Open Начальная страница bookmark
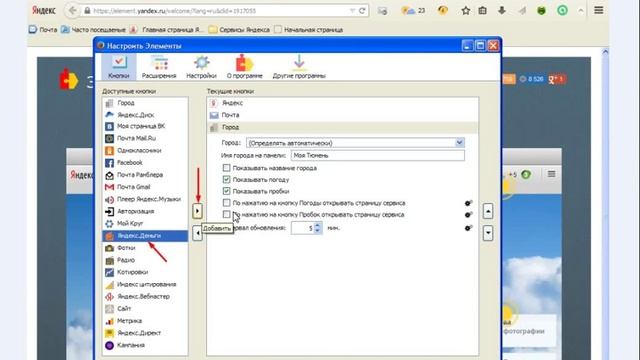 [x=309, y=30]
